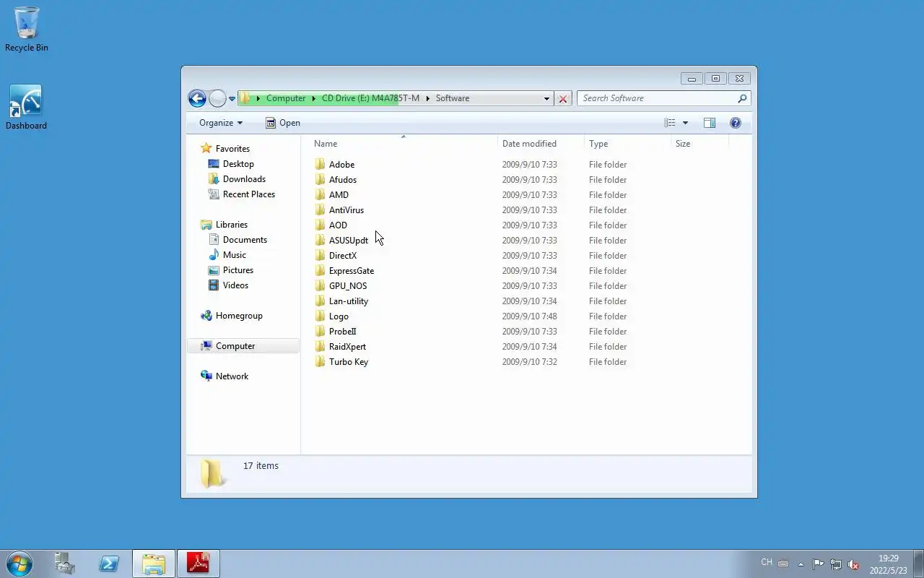
Task: Select the AOD folder icon
Action: 321,225
